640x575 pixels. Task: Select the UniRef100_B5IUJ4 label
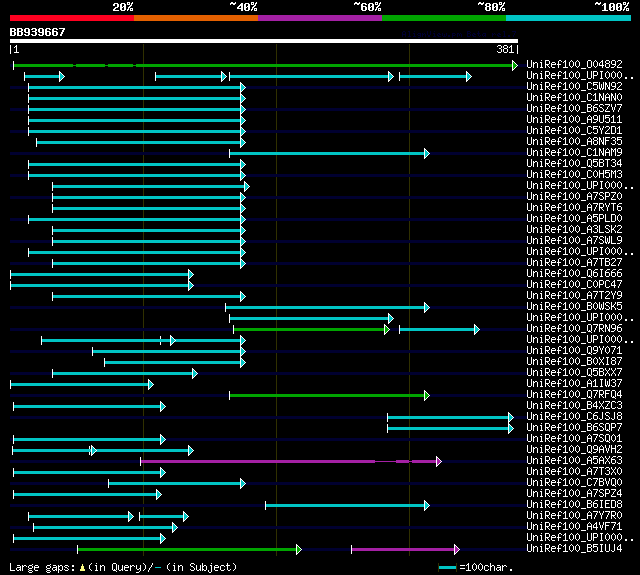574,549
